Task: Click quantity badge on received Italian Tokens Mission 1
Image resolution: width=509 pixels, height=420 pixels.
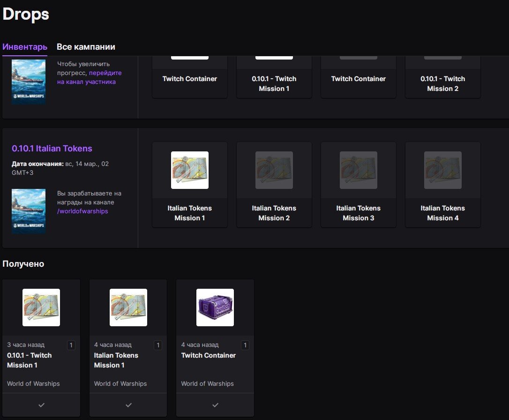Action: [x=158, y=345]
